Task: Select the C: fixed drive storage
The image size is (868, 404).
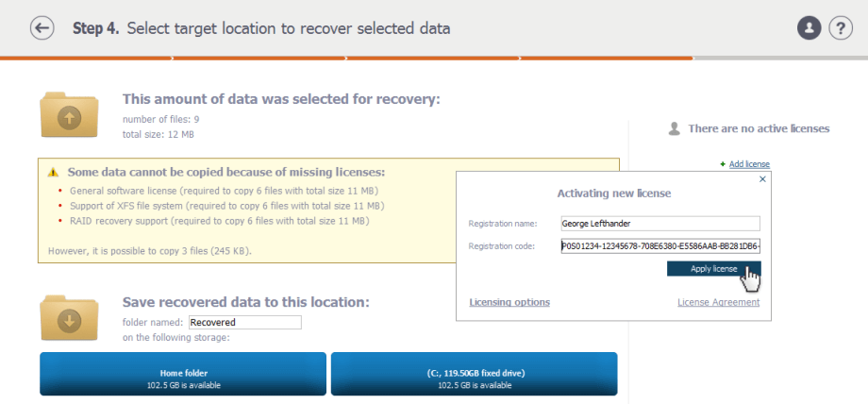Action: [474, 374]
